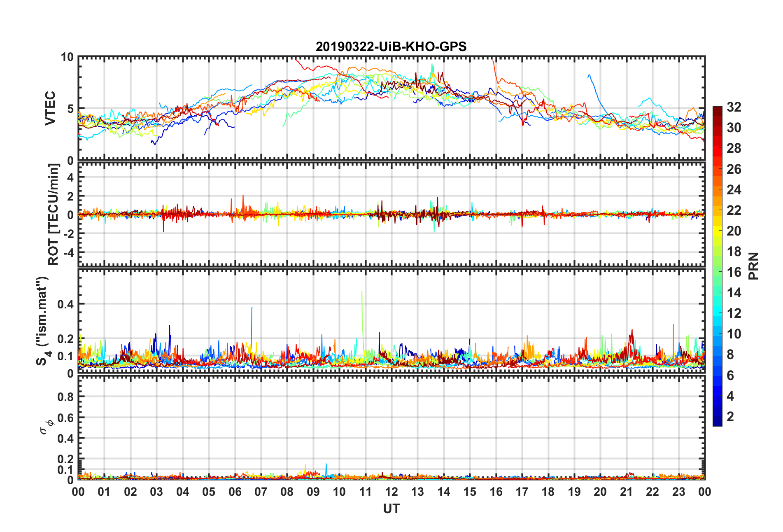The width and height of the screenshot is (783, 532).
Task: Click colorbar tick label 2
Action: 730,416
